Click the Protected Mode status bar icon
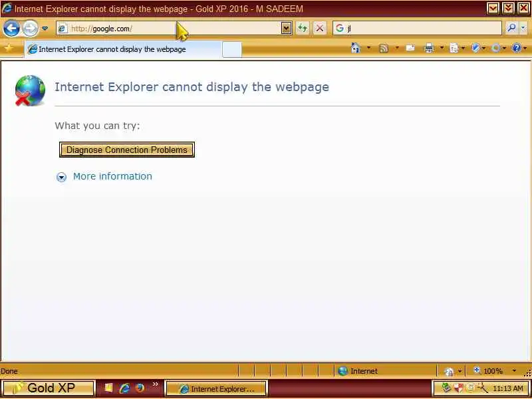Viewport: 532px width, 399px height. click(450, 371)
